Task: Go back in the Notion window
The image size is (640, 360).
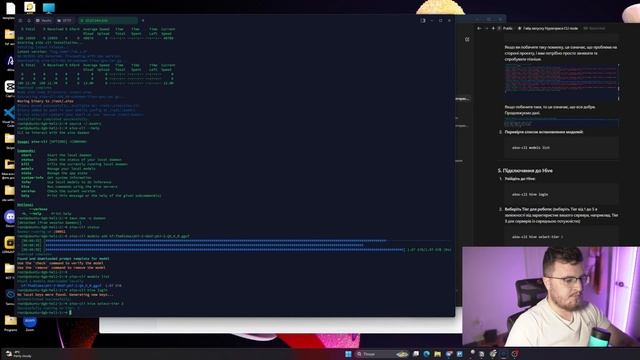Action: pos(480,28)
